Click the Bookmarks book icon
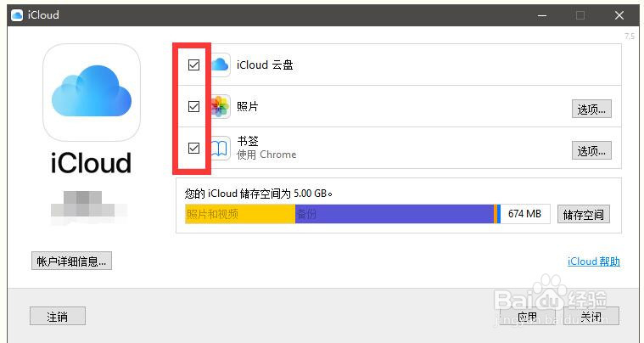Viewport: 644px width, 343px height. 220,149
